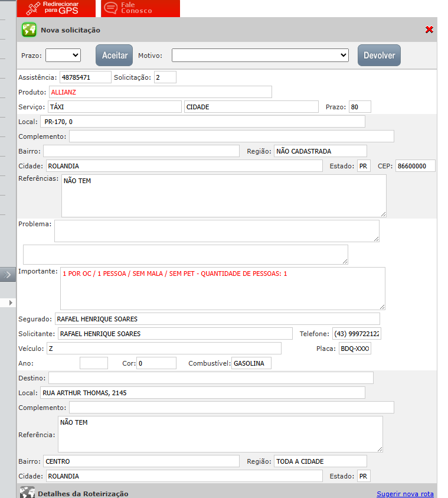Click the Referências text area
This screenshot has width=448, height=498.
[x=224, y=196]
